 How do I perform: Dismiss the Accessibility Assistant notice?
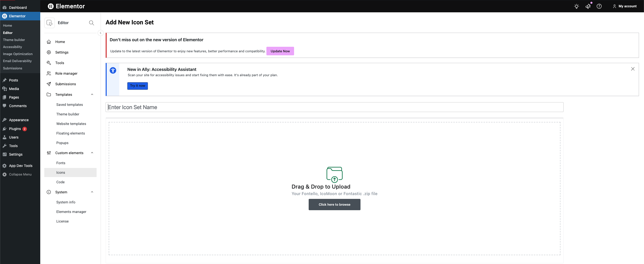(x=633, y=69)
